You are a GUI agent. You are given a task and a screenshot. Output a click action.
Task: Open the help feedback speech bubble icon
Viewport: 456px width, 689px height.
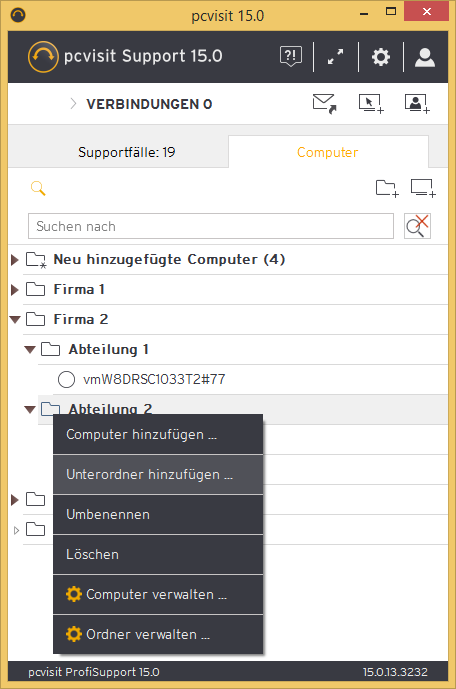point(291,57)
